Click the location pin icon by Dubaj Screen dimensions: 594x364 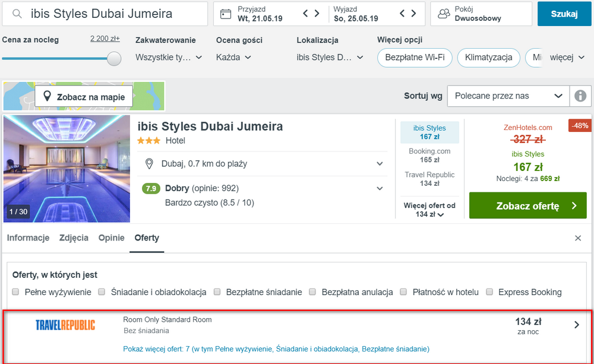coord(149,164)
